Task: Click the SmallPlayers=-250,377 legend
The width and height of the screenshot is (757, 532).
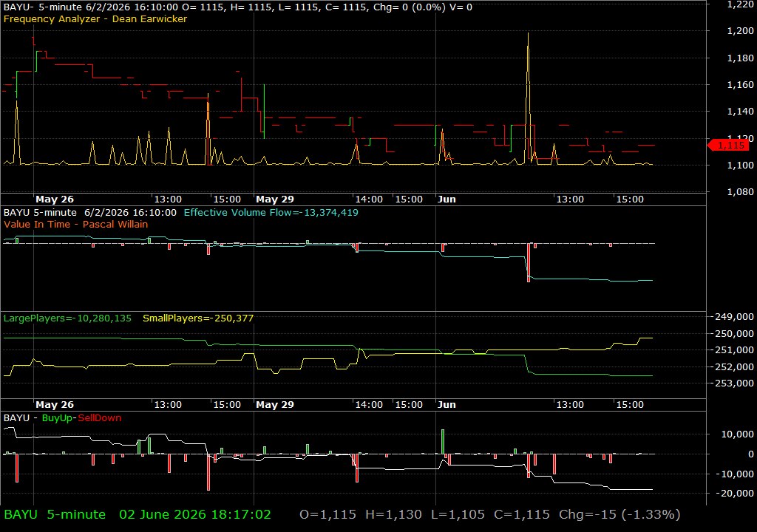Action: click(198, 318)
